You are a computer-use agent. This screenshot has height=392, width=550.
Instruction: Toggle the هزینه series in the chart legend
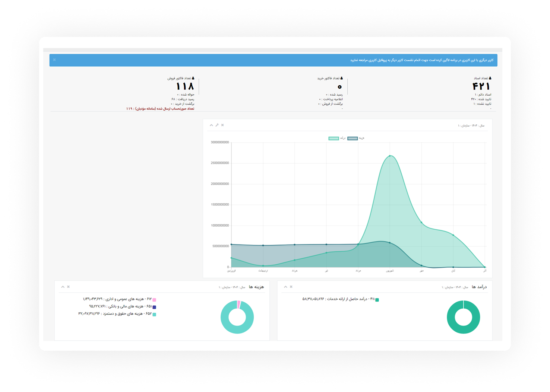(353, 138)
